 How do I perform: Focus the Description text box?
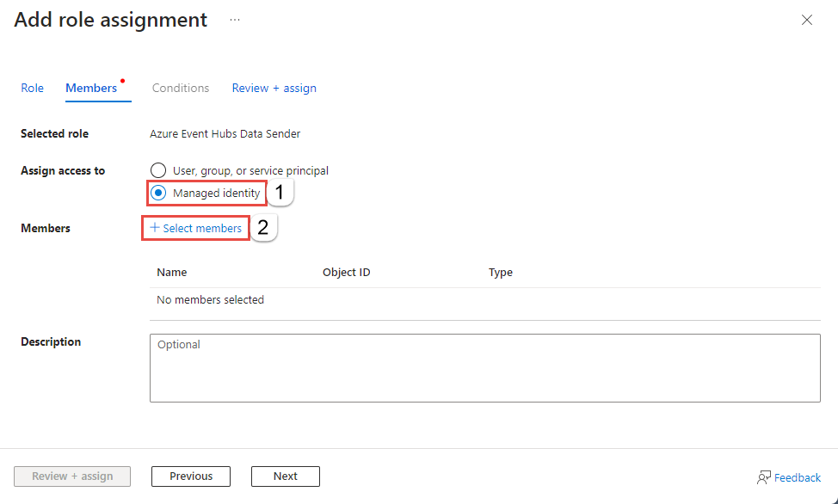pyautogui.click(x=484, y=368)
